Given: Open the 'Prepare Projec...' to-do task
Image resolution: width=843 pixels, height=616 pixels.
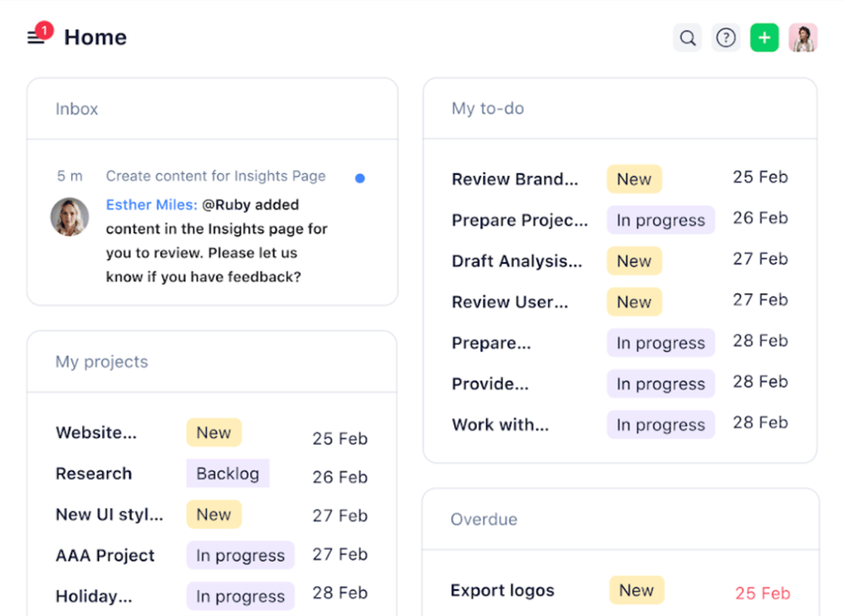Looking at the screenshot, I should click(x=520, y=220).
